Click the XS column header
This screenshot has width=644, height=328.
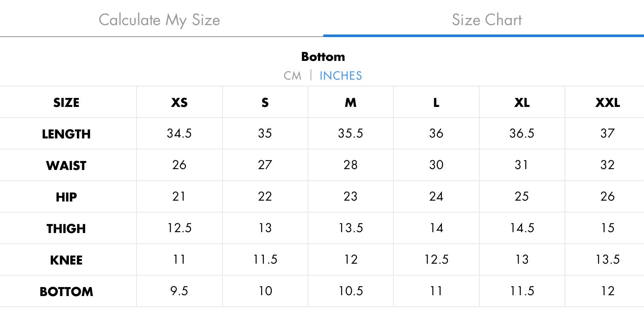(179, 103)
